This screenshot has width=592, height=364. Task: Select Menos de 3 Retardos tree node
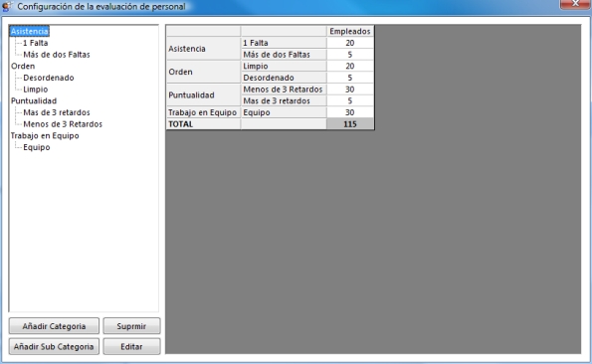[x=63, y=124]
